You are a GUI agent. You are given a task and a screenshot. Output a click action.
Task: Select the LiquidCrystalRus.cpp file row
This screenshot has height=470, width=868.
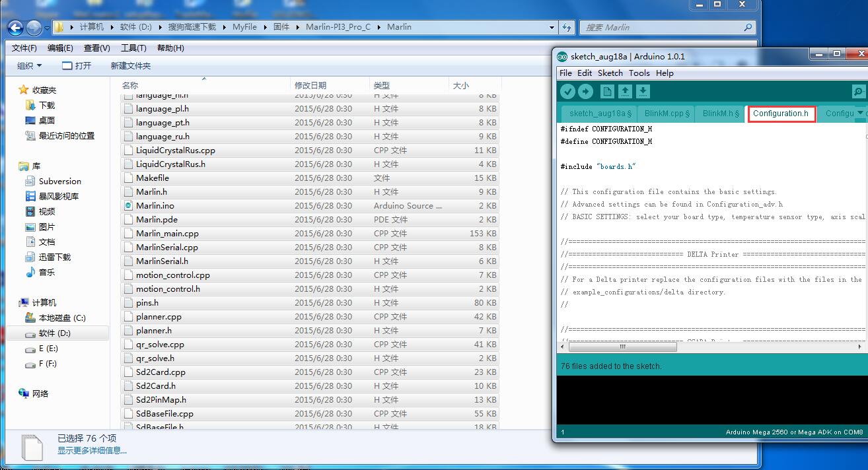(310, 151)
